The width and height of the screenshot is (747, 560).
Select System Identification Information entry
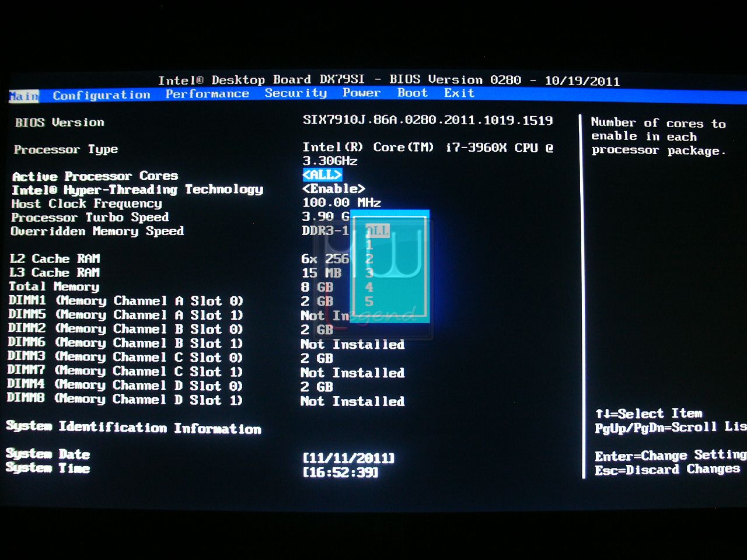coord(134,428)
